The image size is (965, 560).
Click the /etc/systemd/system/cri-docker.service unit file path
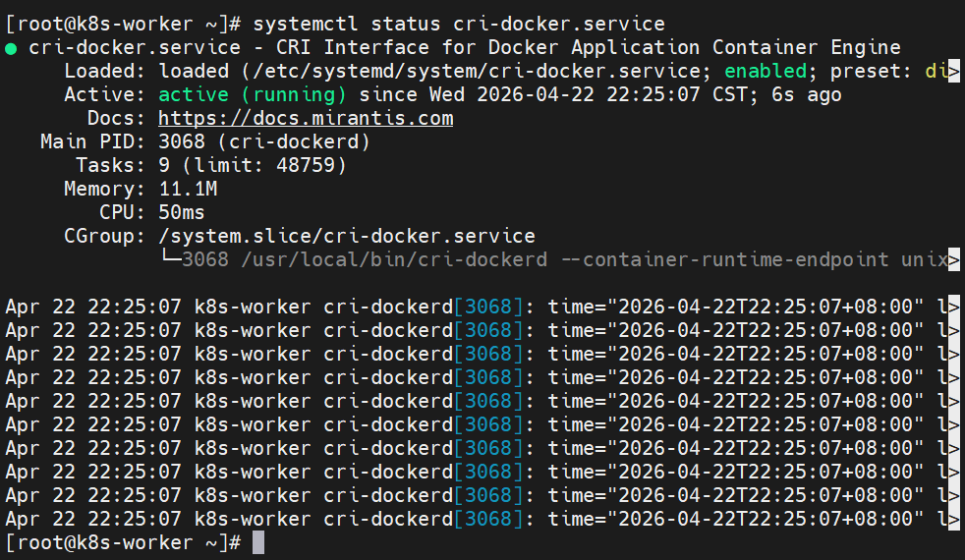coord(441,71)
